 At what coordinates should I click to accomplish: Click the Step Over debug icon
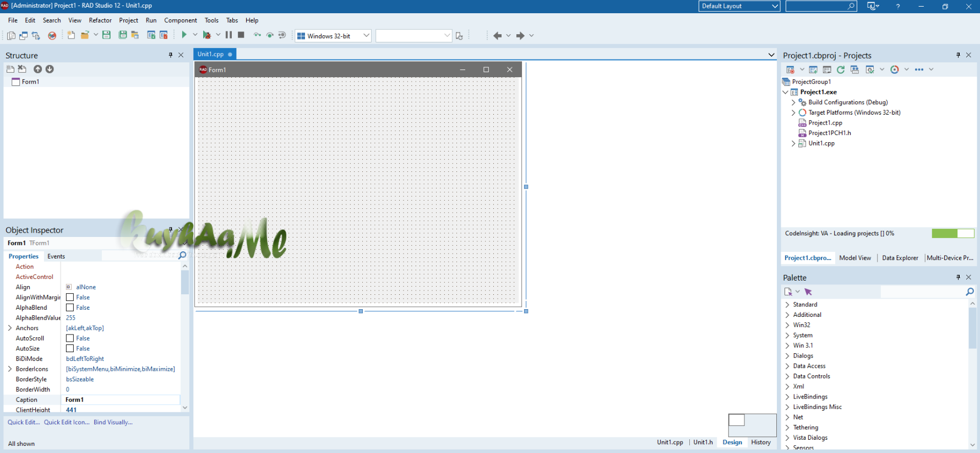(x=270, y=35)
